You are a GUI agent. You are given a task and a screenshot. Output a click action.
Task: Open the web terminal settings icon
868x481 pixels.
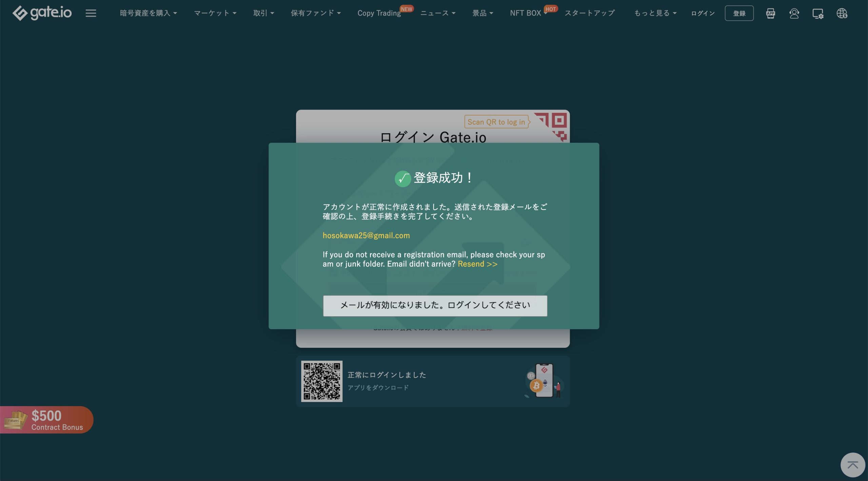[x=818, y=13]
